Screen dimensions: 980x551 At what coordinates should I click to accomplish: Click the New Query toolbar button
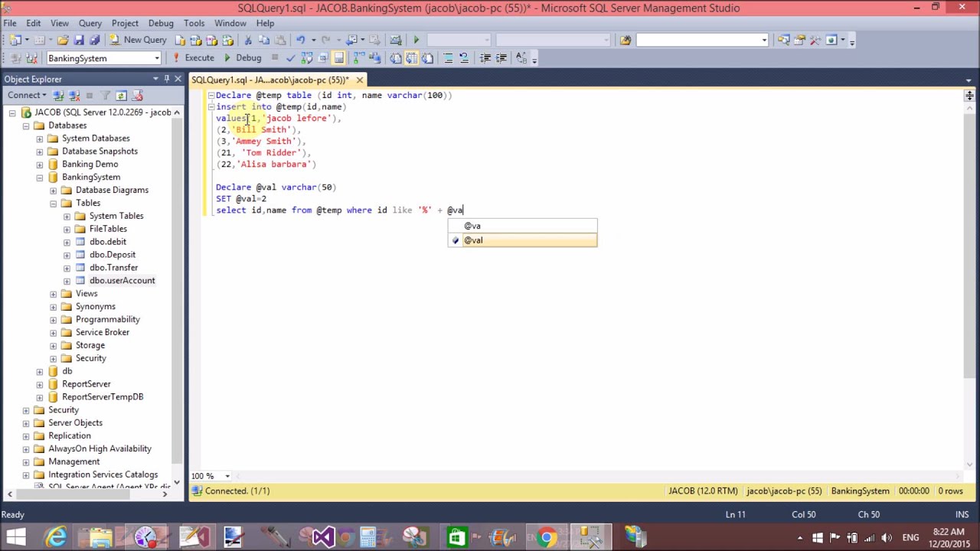pos(138,40)
